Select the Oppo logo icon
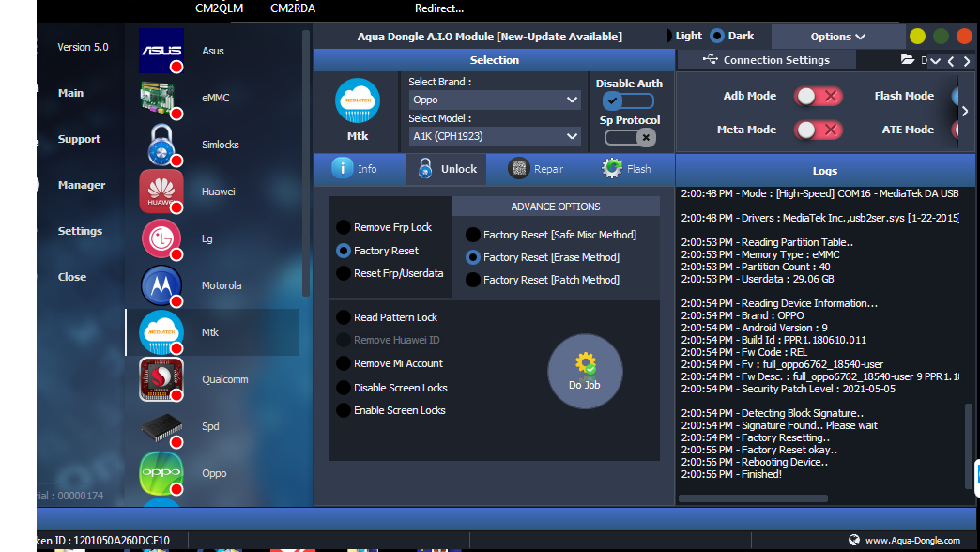The height and width of the screenshot is (552, 980). point(161,473)
